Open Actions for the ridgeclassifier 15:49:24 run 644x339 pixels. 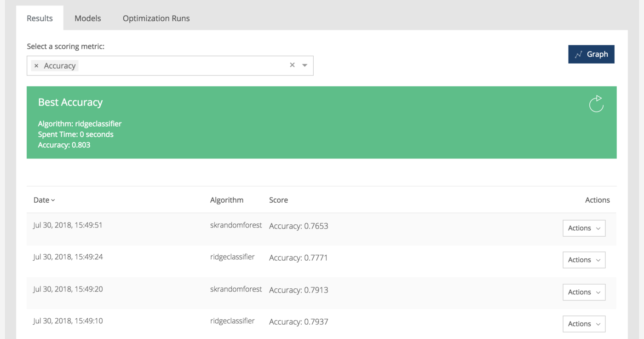(584, 260)
